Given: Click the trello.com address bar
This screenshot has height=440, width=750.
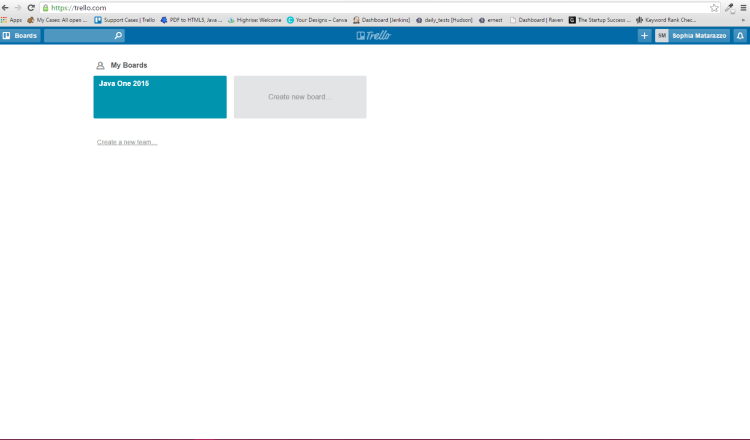Looking at the screenshot, I should (380, 8).
